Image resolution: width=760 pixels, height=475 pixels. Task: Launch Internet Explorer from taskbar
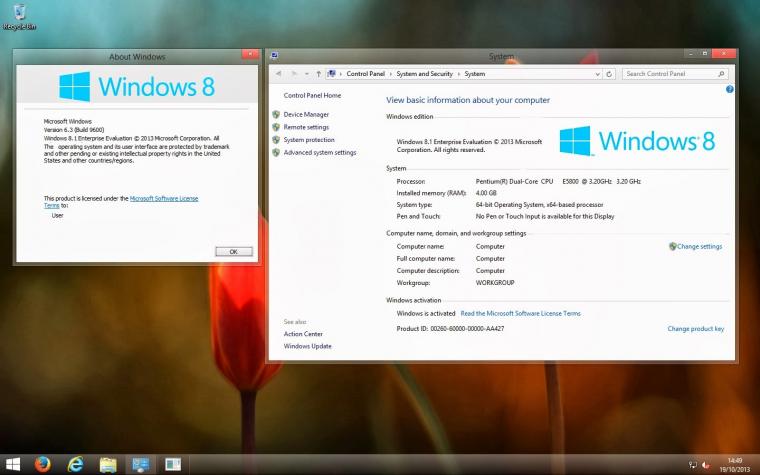[75, 464]
